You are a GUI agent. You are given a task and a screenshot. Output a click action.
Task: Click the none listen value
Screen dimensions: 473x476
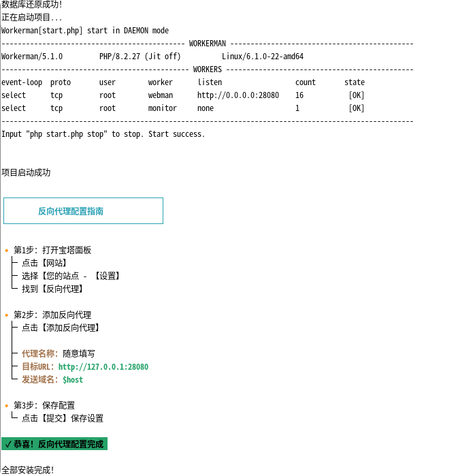(206, 108)
